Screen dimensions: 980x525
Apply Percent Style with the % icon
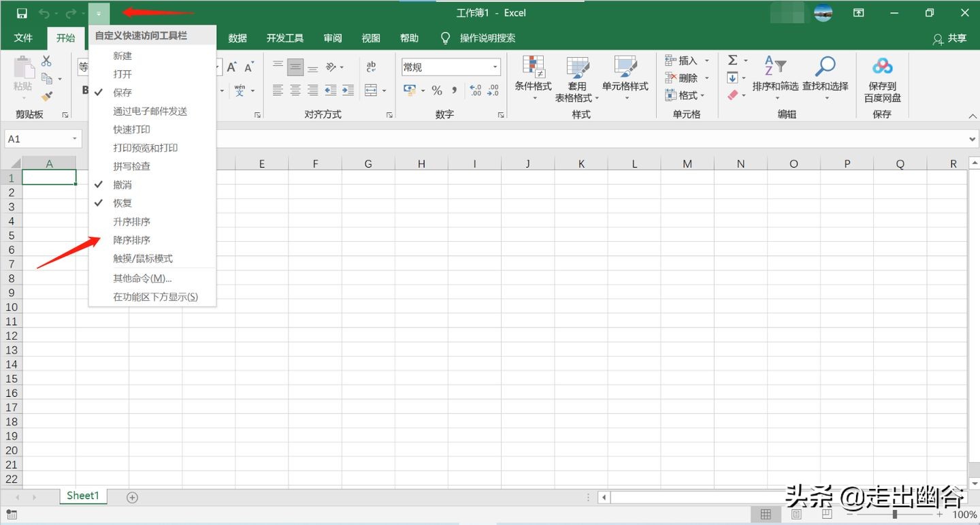tap(437, 90)
